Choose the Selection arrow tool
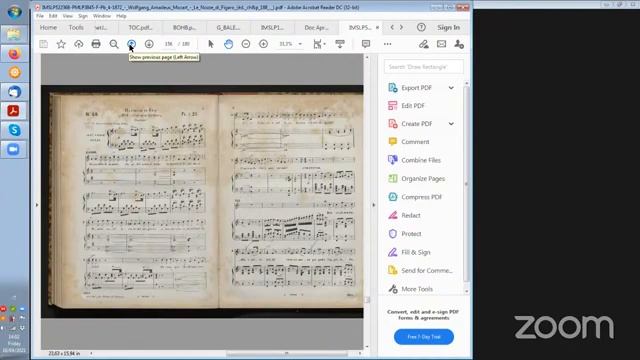The height and width of the screenshot is (360, 640). click(x=211, y=44)
